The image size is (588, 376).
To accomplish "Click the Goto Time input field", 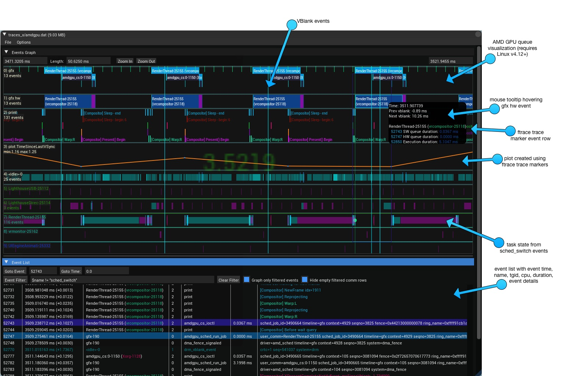I will [x=107, y=271].
